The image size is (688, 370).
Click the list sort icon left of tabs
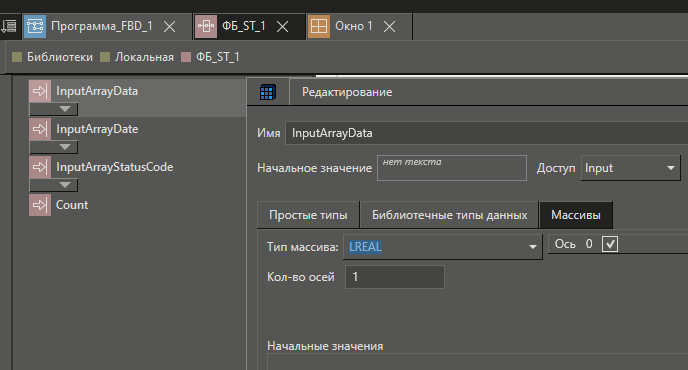[8, 26]
